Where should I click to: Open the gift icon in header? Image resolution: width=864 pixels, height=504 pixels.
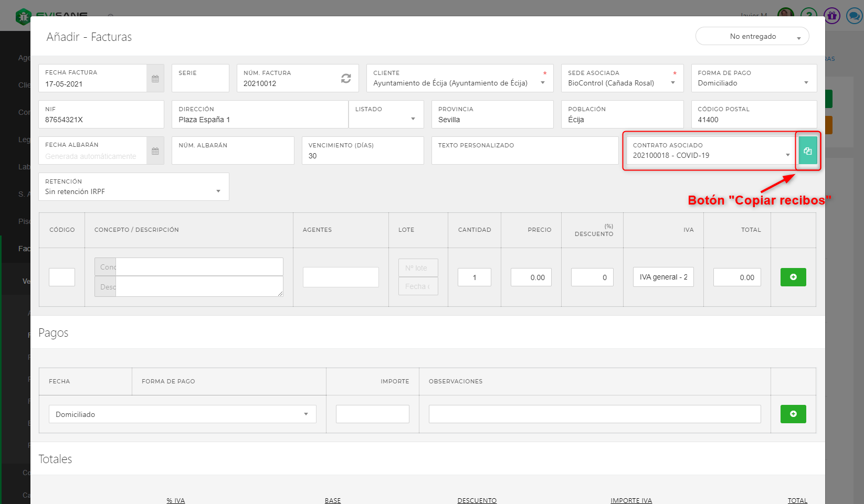831,16
